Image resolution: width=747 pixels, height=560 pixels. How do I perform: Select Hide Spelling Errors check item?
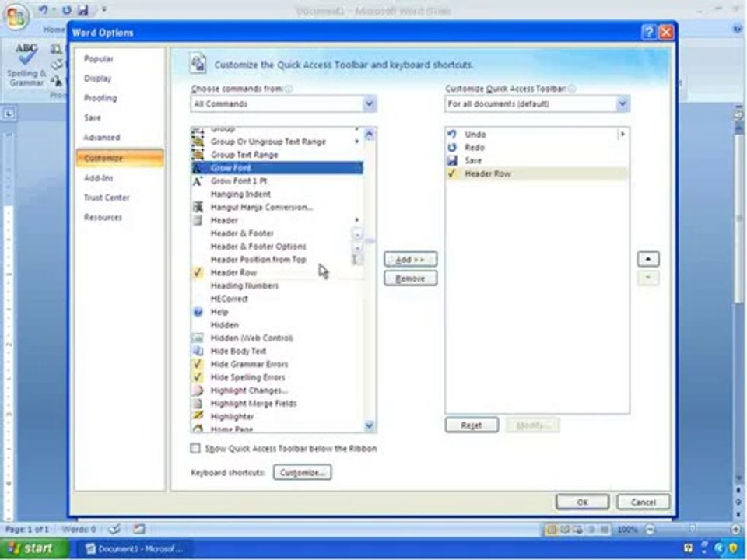point(277,377)
